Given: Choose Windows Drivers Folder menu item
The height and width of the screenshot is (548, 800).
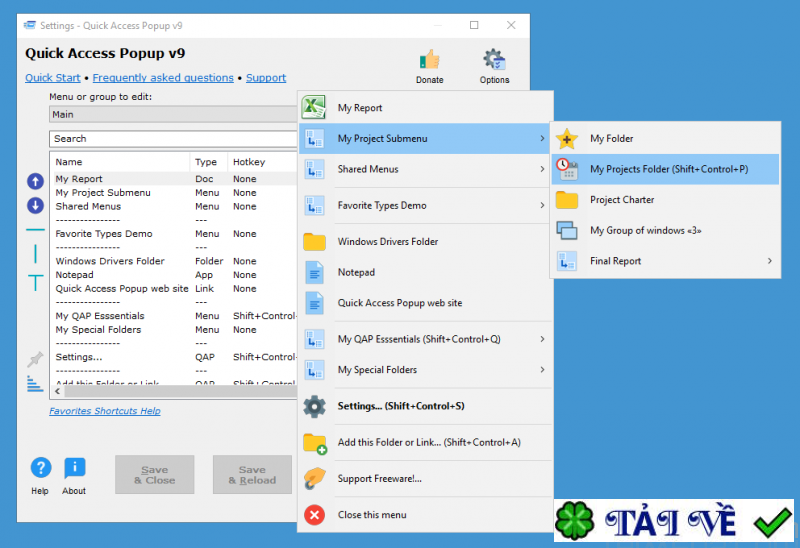Looking at the screenshot, I should pos(387,241).
